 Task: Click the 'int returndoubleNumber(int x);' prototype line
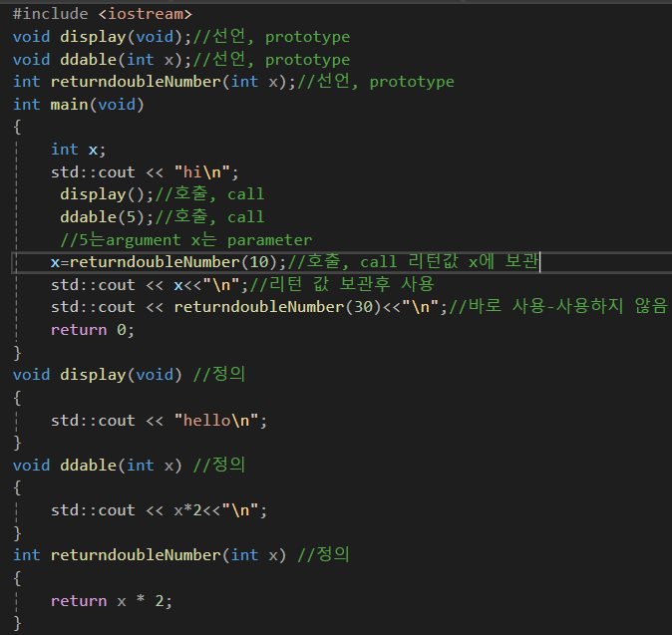click(x=233, y=82)
